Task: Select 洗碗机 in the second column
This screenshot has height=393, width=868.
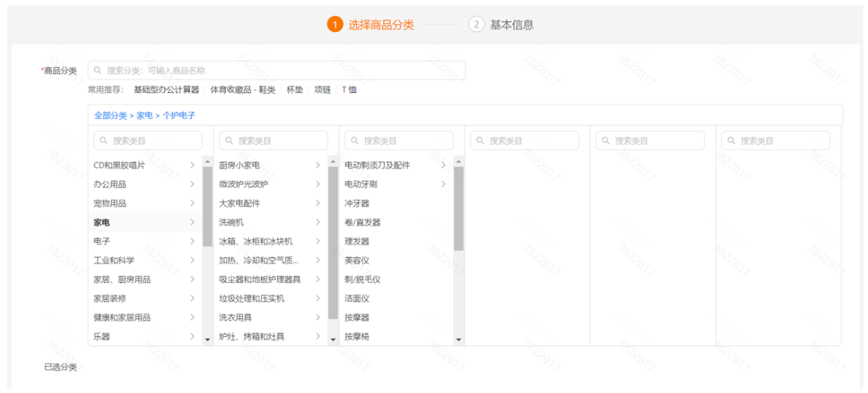Action: point(231,223)
